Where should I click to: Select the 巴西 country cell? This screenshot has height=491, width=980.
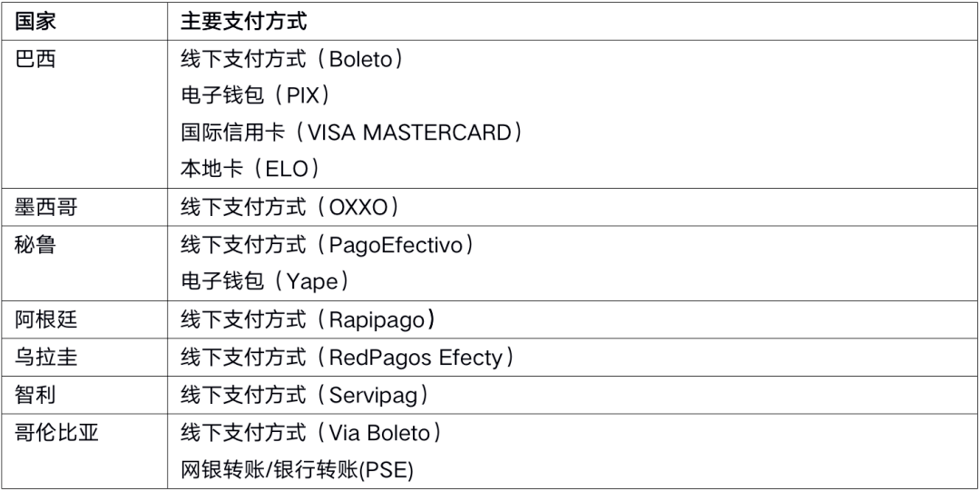(35, 60)
